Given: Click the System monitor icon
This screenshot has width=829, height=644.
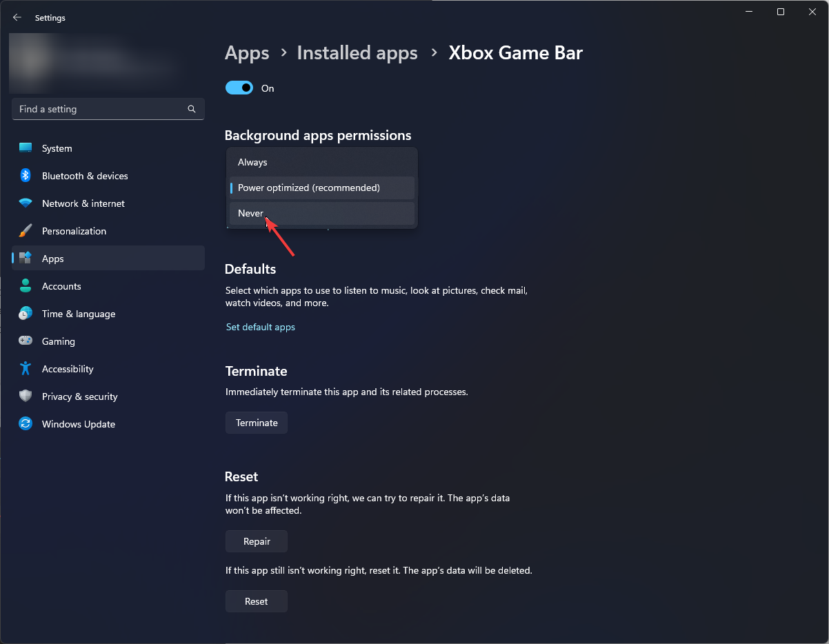Looking at the screenshot, I should click(x=26, y=148).
